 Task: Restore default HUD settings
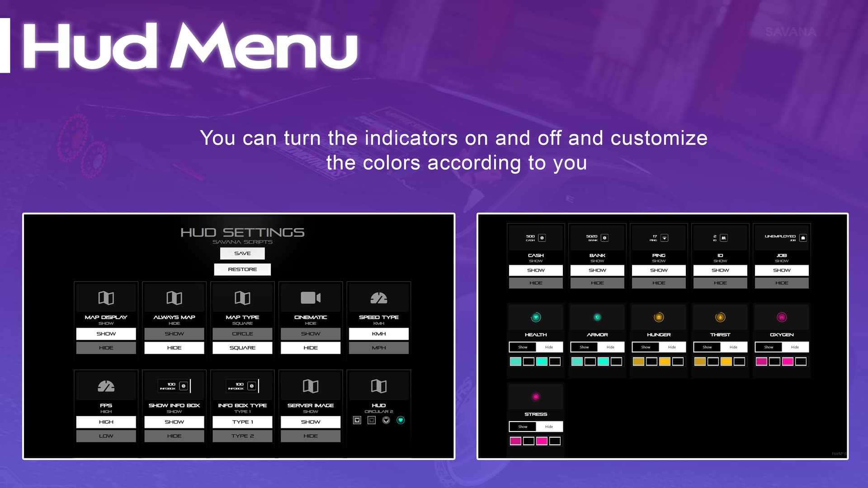[242, 269]
